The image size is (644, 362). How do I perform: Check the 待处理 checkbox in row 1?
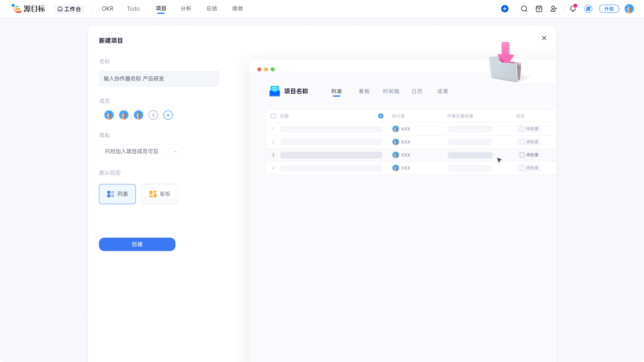click(522, 129)
